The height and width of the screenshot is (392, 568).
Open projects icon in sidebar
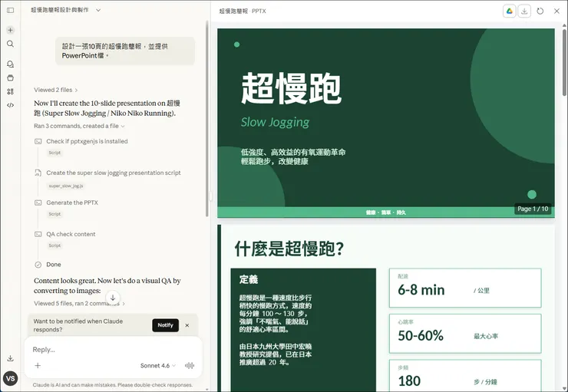click(x=10, y=77)
